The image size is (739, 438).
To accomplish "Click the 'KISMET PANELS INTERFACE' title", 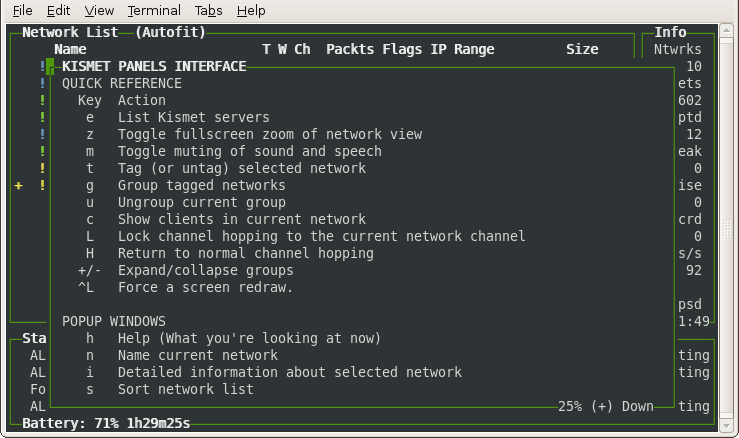I will (x=154, y=66).
